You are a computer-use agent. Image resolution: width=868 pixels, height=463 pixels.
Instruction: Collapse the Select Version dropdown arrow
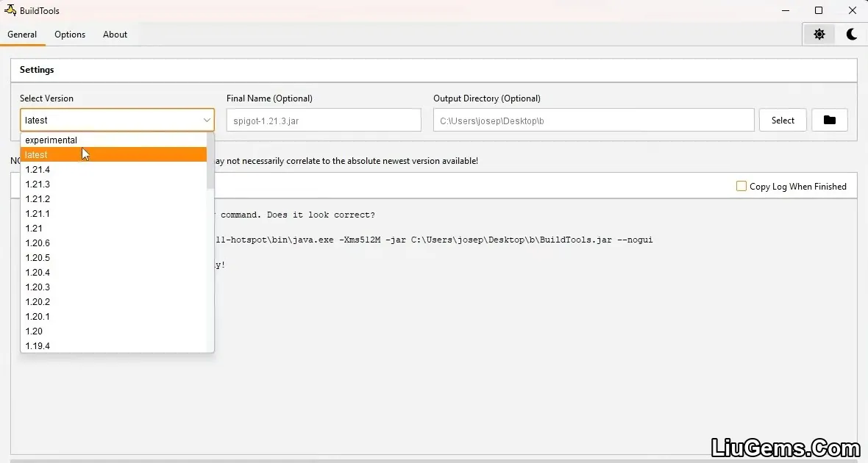(x=207, y=120)
